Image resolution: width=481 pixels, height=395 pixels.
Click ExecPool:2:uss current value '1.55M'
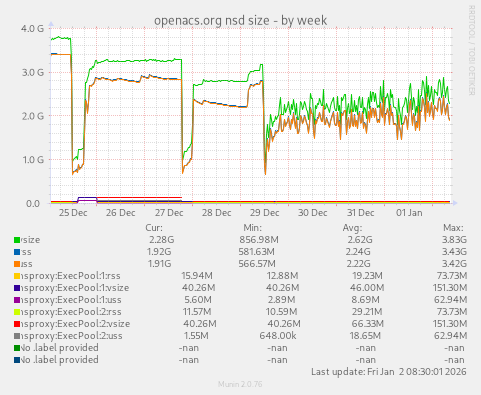[x=196, y=336]
